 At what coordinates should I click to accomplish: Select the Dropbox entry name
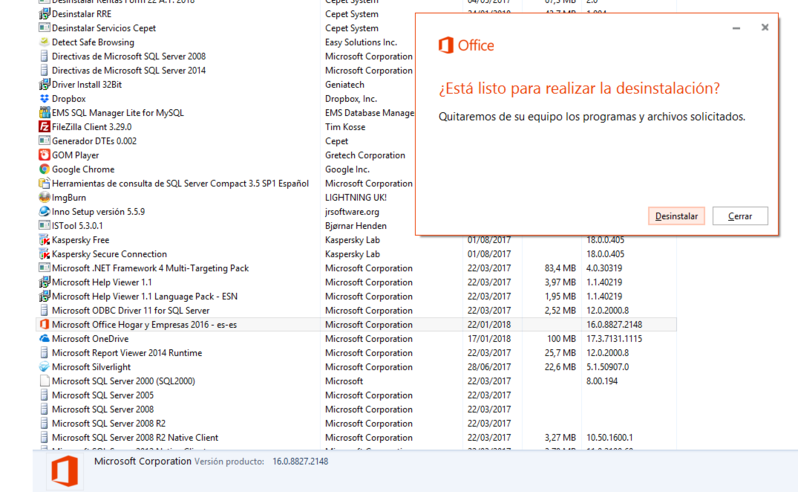(x=69, y=99)
